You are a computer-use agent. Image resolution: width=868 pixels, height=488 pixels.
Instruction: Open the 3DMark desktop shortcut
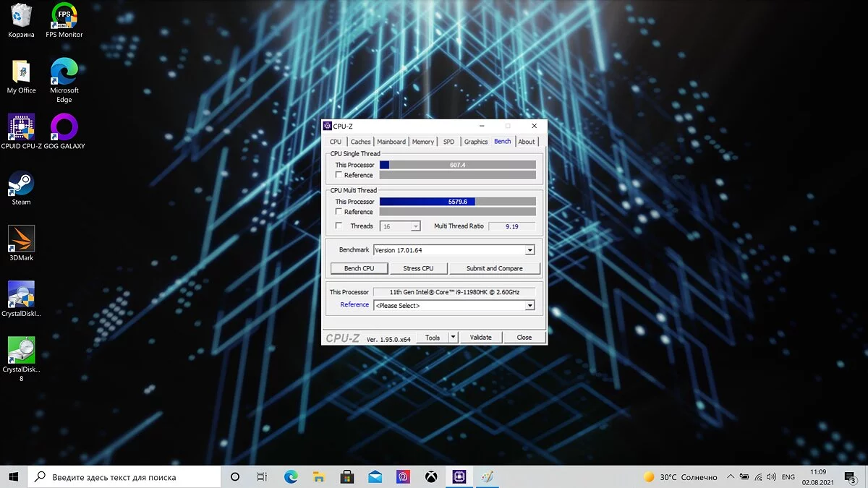pos(21,240)
